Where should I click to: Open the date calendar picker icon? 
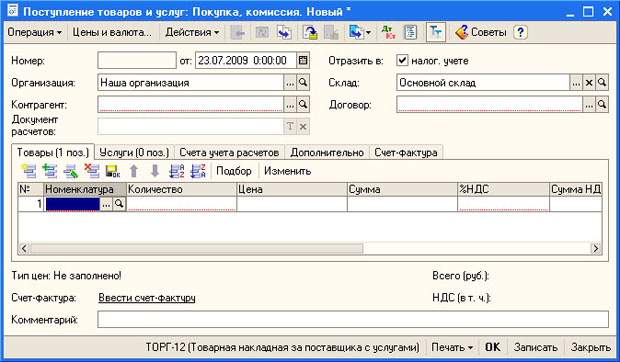pyautogui.click(x=303, y=60)
